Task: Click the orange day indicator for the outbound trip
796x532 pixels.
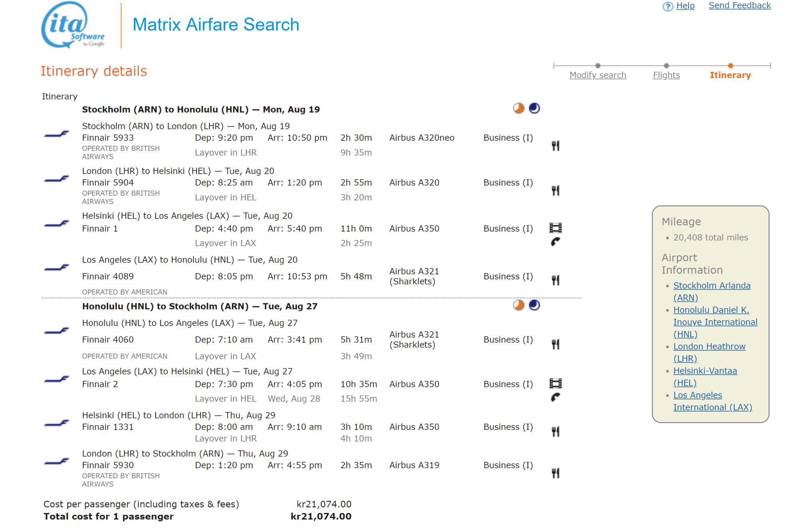Action: click(518, 108)
